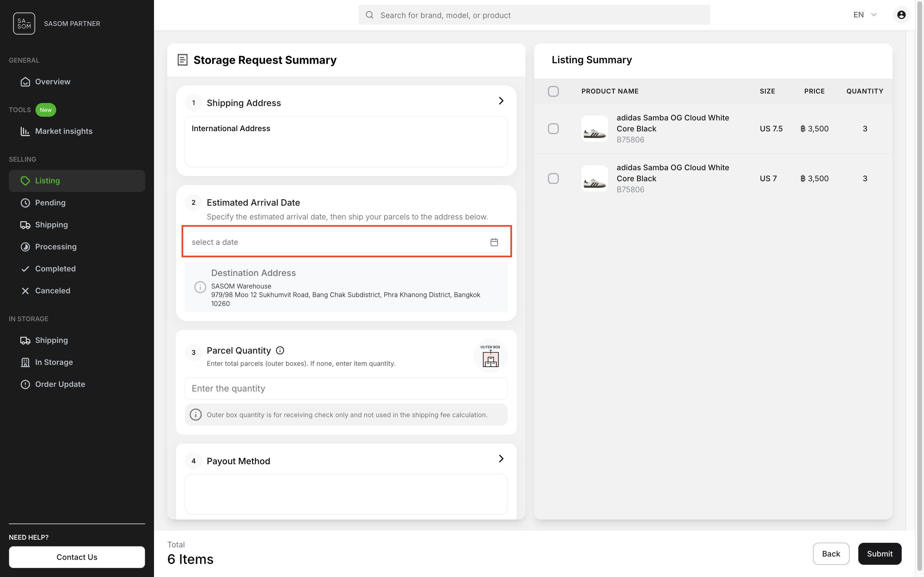Select all products in Listing Summary
The height and width of the screenshot is (577, 924).
[x=554, y=91]
